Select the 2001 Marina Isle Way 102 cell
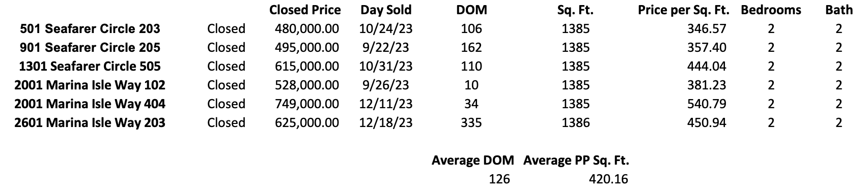 tap(90, 85)
